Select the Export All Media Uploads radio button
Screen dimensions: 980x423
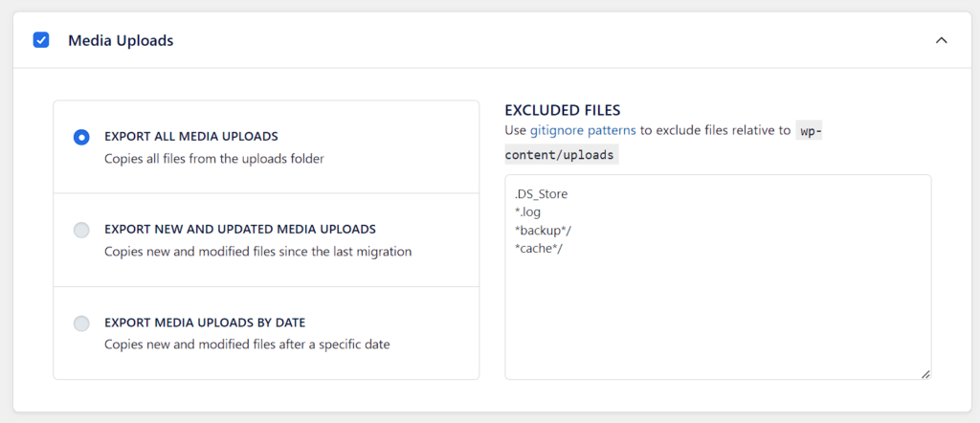point(81,137)
